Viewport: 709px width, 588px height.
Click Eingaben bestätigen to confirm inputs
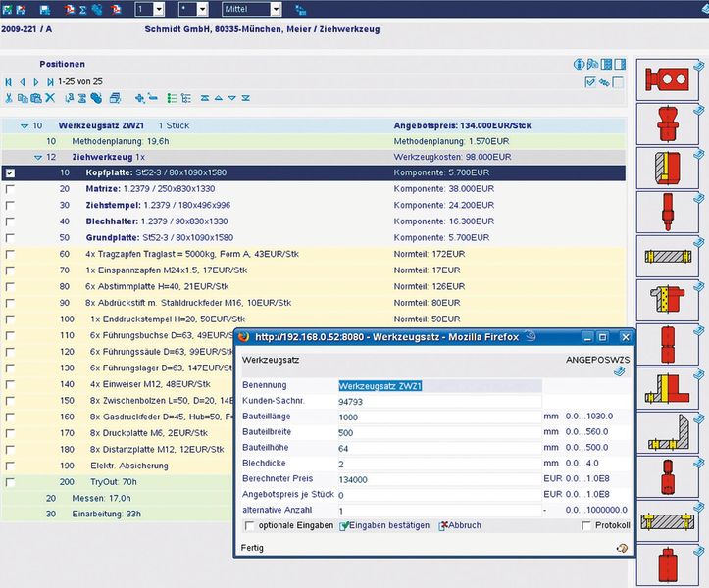pyautogui.click(x=384, y=526)
